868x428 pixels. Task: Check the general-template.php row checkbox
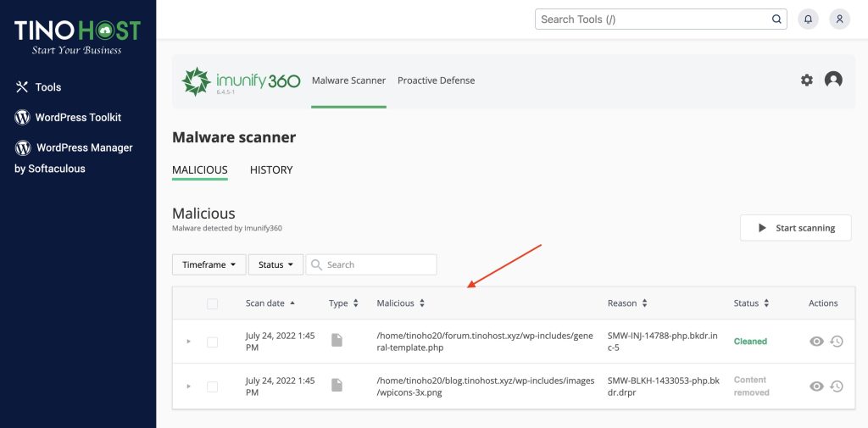pos(212,342)
